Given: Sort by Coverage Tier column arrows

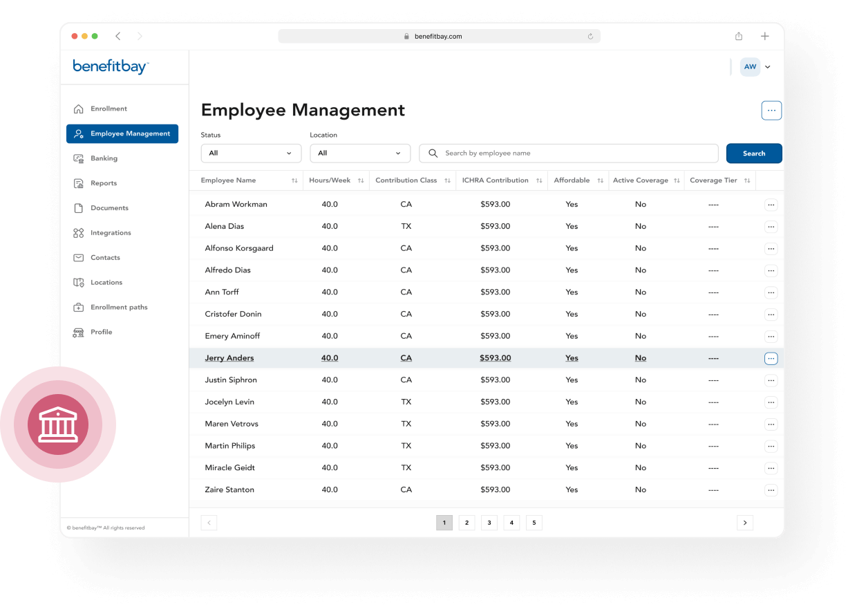Looking at the screenshot, I should (x=747, y=180).
